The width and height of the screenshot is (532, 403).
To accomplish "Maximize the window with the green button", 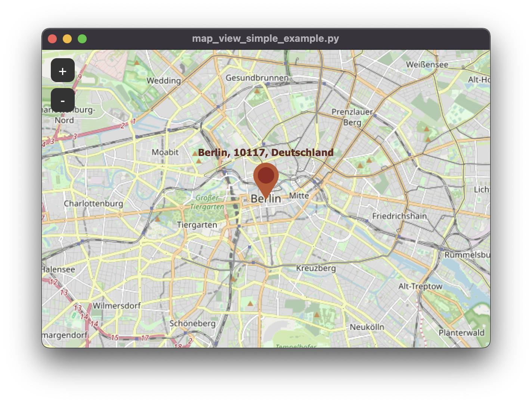I will click(82, 39).
